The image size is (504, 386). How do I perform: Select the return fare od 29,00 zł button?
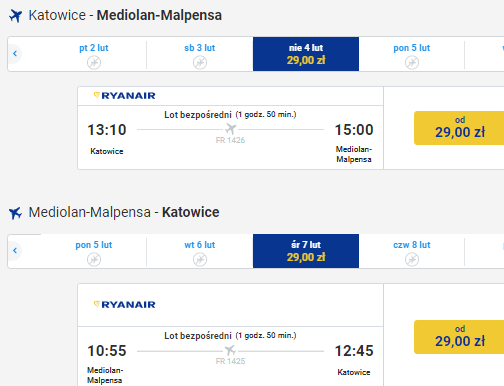pyautogui.click(x=460, y=337)
